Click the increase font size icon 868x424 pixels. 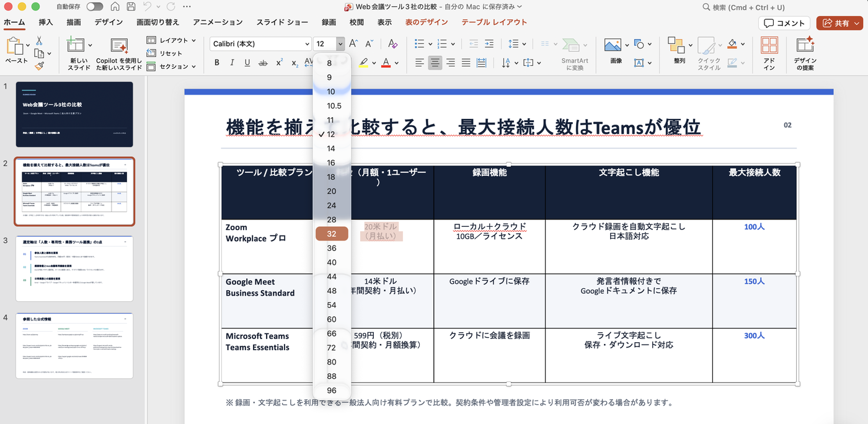pos(353,43)
